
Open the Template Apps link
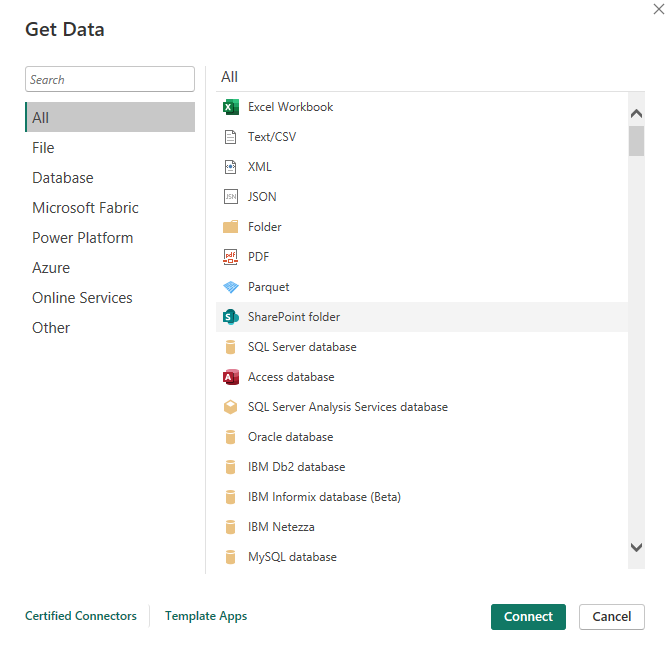click(x=206, y=616)
